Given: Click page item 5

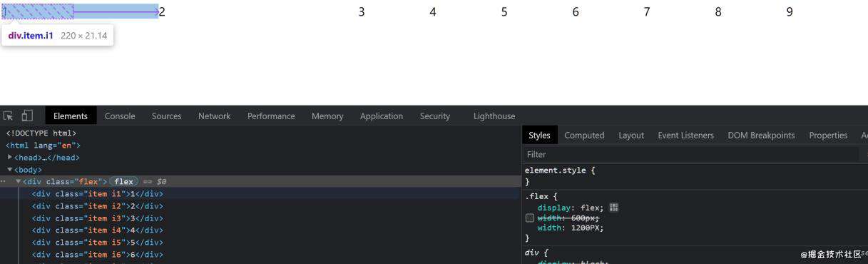Looking at the screenshot, I should (x=504, y=11).
